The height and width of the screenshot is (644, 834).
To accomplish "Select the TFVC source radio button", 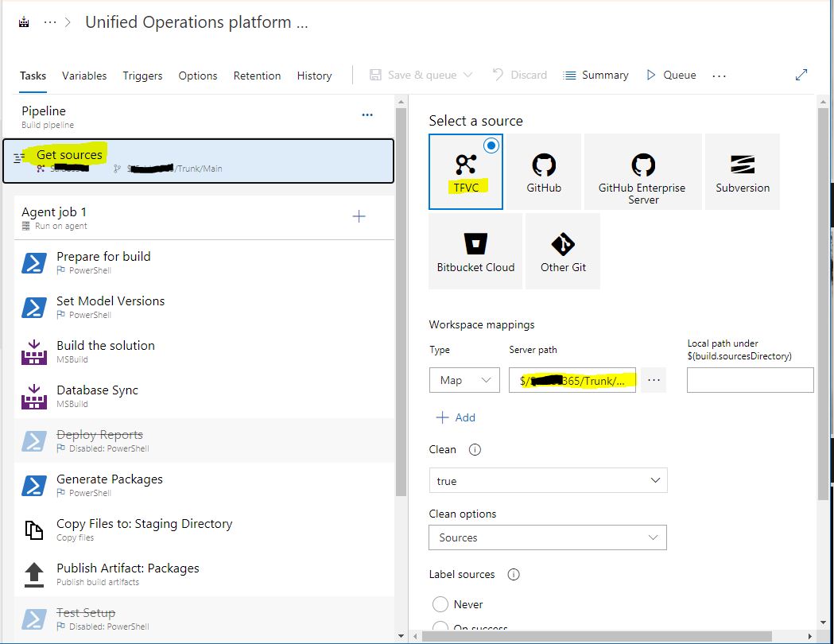I will [x=491, y=145].
